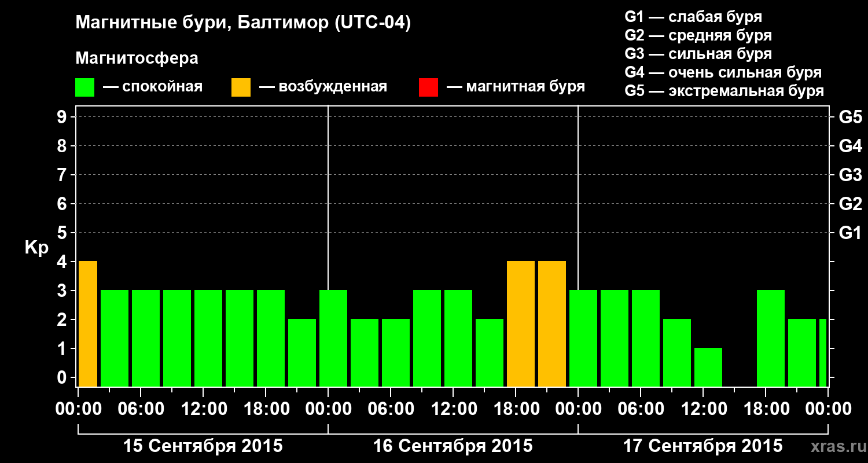Click the 12:00 tick label under 15 September
The width and height of the screenshot is (868, 463).
[x=203, y=409]
